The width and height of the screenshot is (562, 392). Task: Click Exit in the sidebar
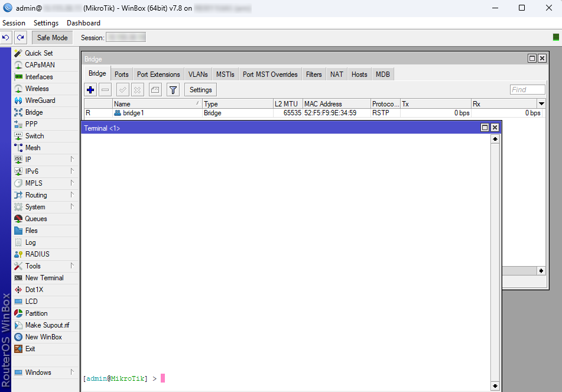[30, 348]
